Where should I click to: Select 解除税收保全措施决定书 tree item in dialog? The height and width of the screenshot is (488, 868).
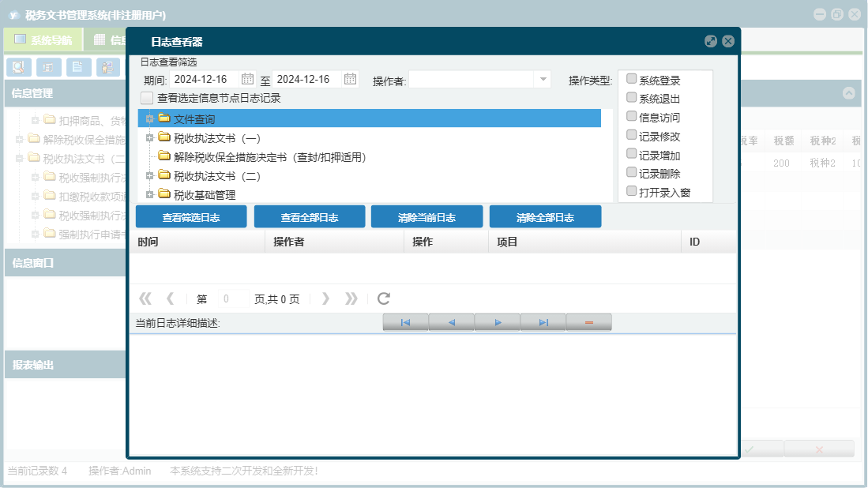269,157
